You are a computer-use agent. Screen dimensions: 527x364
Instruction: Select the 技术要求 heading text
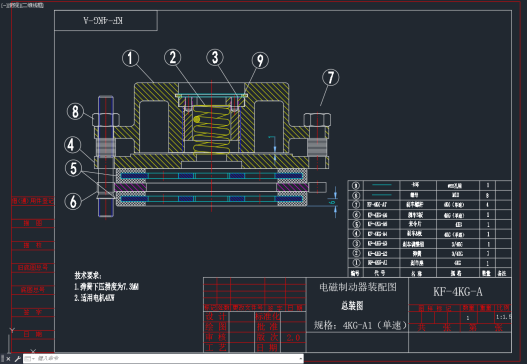(x=88, y=276)
